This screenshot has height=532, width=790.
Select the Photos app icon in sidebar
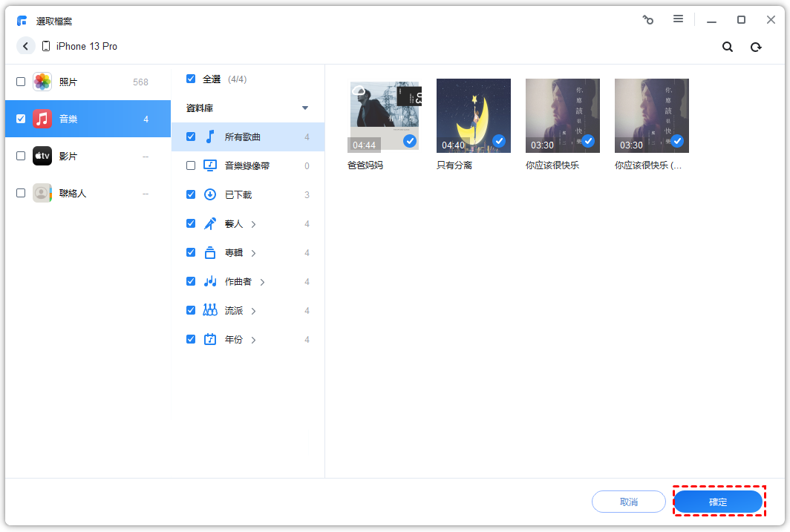point(42,82)
